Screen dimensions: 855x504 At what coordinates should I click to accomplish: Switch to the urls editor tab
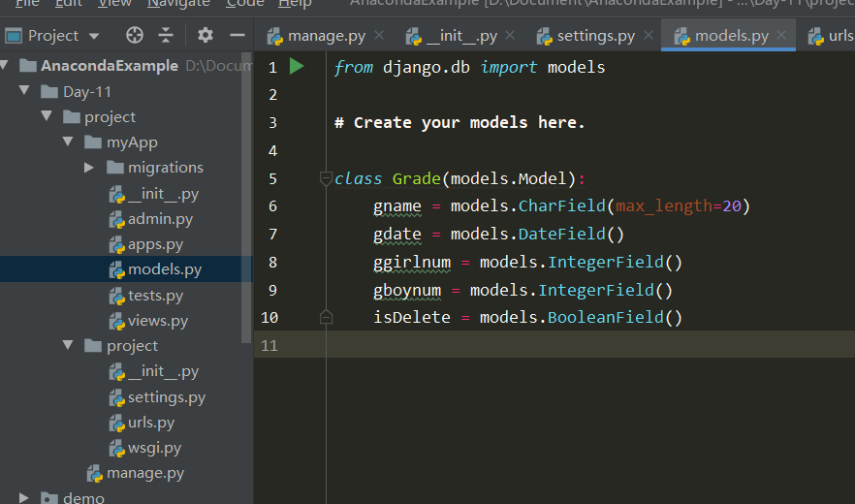point(831,36)
